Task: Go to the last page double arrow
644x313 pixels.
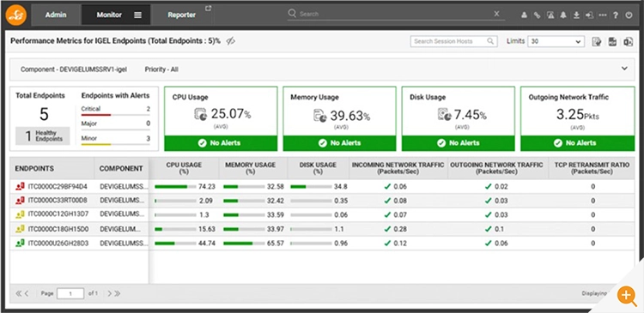Action: pyautogui.click(x=118, y=293)
